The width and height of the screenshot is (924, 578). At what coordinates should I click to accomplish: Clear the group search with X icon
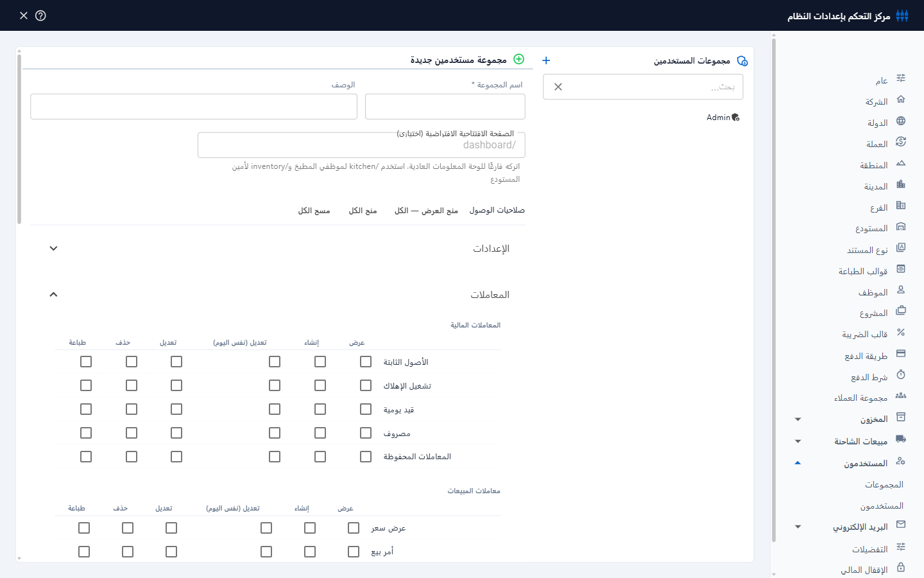click(558, 87)
